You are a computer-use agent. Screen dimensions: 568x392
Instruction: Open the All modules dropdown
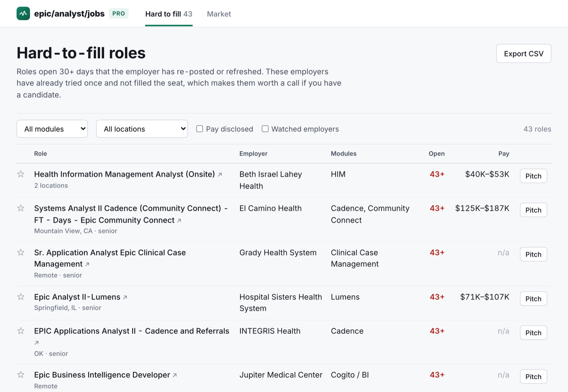[x=52, y=129]
